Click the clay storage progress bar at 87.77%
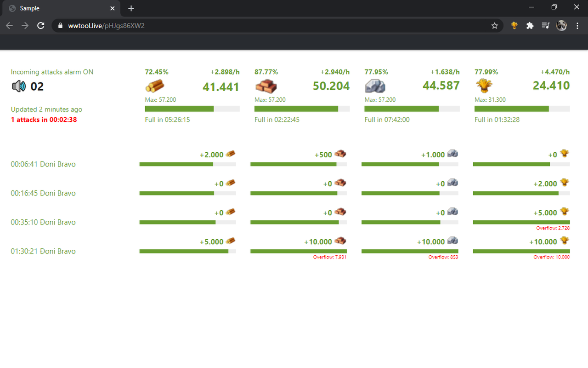This screenshot has width=588, height=368. [302, 109]
